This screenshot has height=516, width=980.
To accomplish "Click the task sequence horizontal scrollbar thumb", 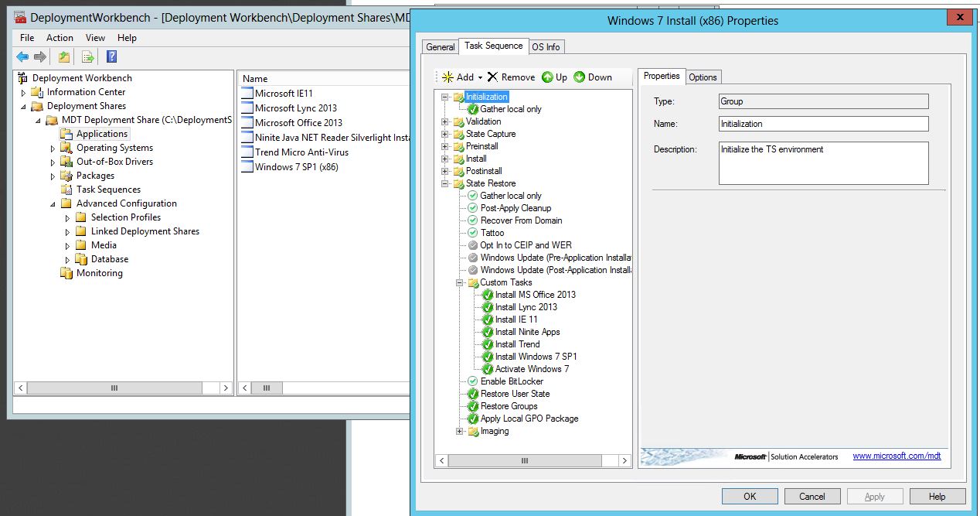I will [524, 461].
